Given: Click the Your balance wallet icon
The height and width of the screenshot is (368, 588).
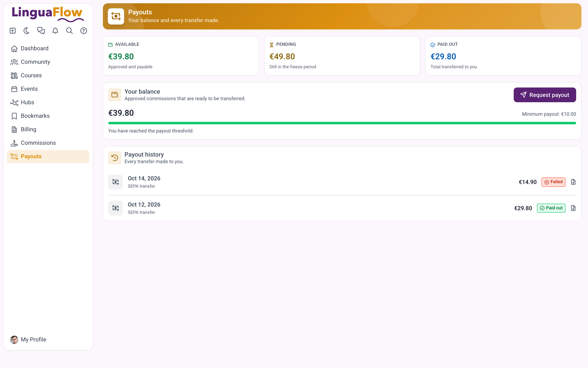Looking at the screenshot, I should 115,95.
